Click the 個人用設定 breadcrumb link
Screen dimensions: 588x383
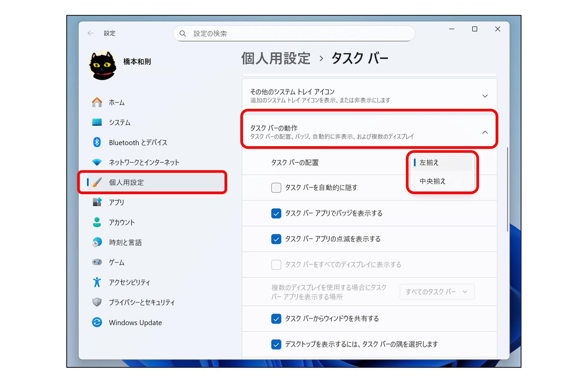click(276, 58)
